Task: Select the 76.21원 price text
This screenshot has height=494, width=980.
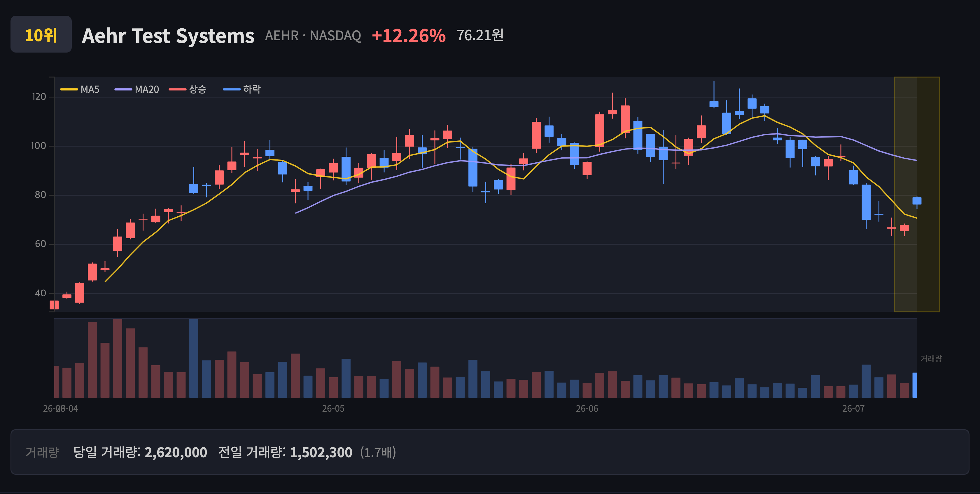Action: pos(480,35)
